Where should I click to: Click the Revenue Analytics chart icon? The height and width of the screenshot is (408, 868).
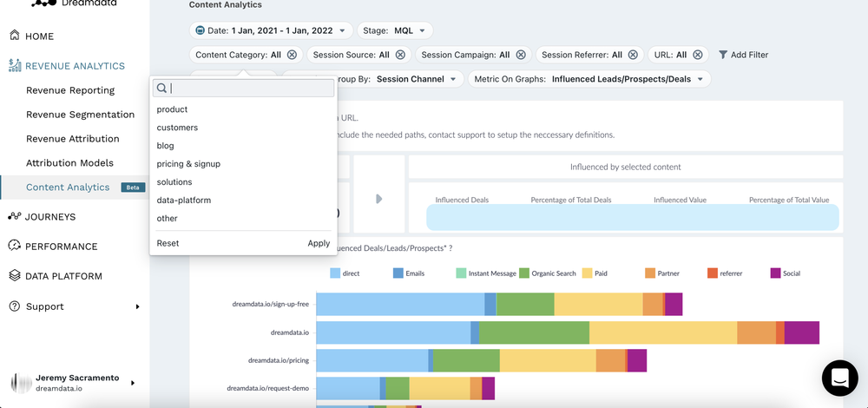15,65
